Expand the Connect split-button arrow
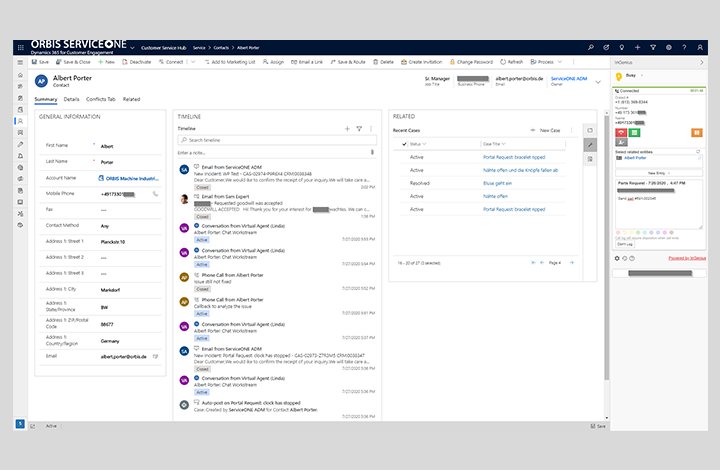This screenshot has width=720, height=470. (x=193, y=62)
